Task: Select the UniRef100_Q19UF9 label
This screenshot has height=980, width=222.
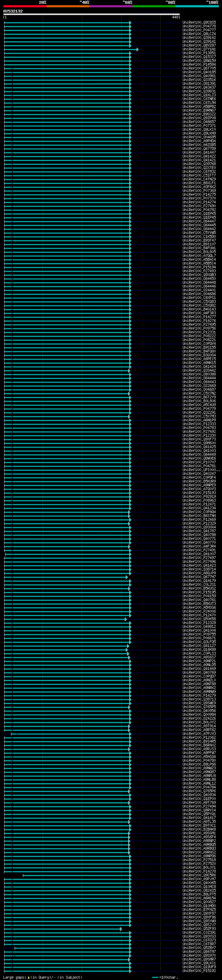Action: tap(199, 967)
